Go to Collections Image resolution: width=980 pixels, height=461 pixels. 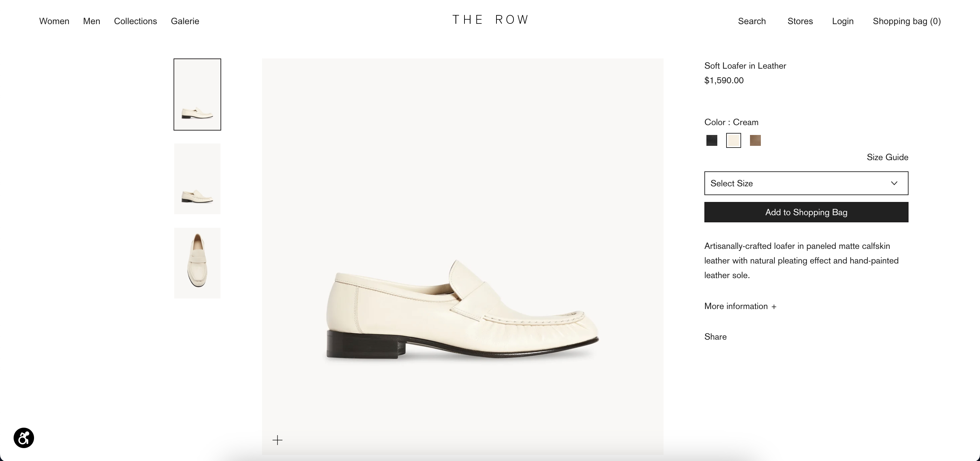[135, 21]
